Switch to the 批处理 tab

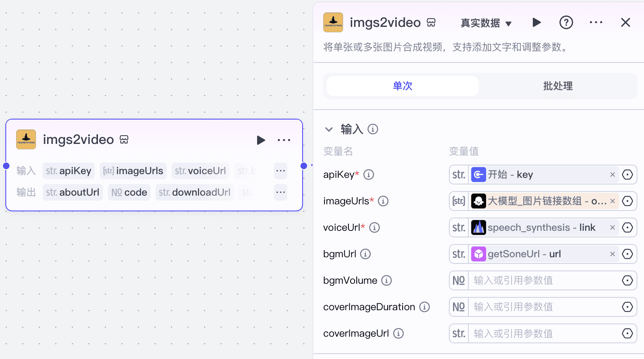[558, 86]
